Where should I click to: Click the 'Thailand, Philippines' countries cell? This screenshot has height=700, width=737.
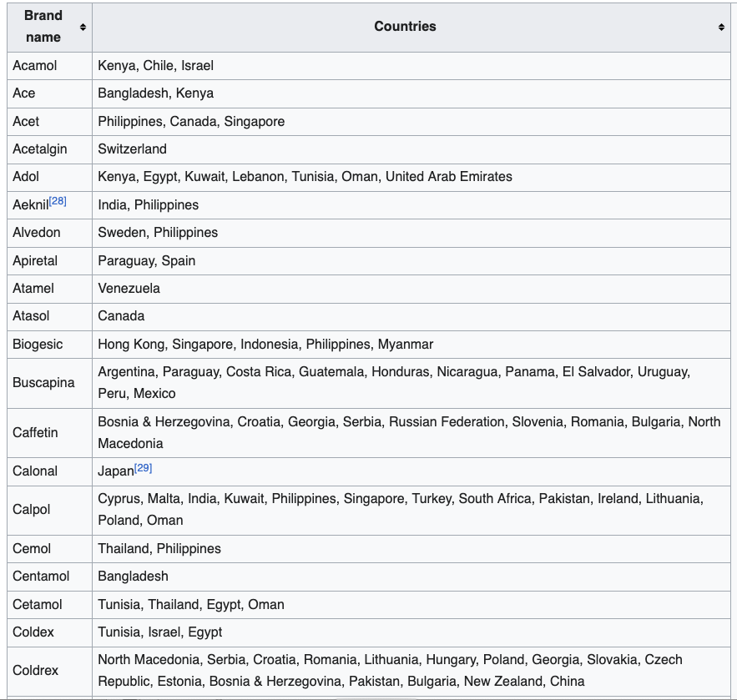411,549
